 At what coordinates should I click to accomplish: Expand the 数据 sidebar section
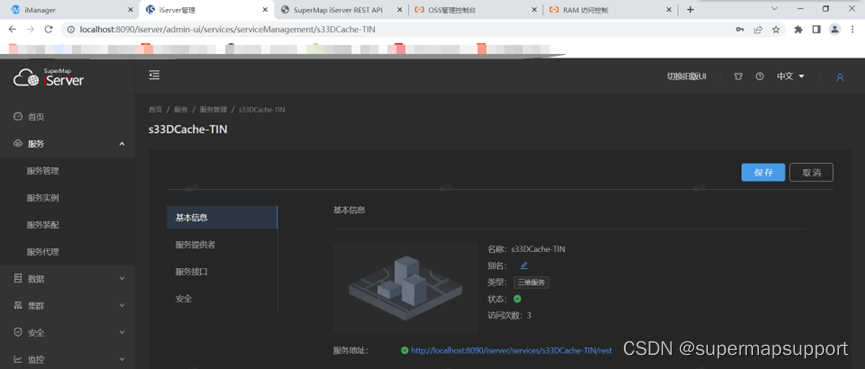[x=67, y=279]
